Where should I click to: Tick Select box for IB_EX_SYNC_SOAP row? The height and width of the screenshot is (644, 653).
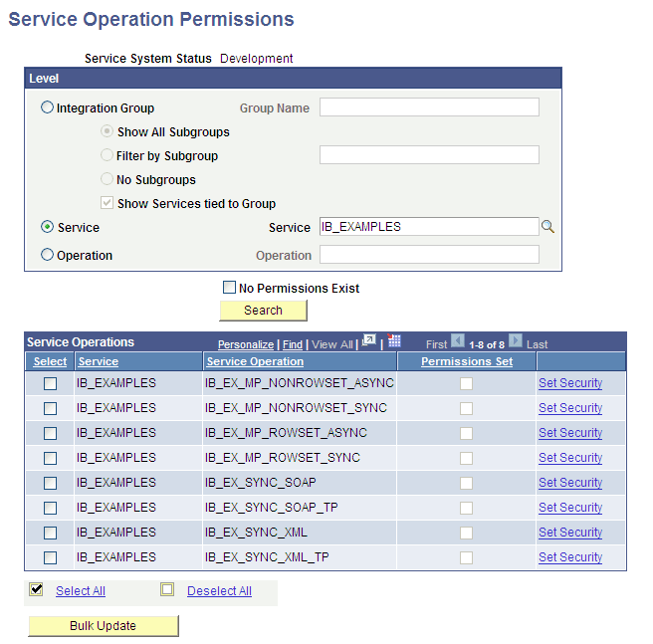point(51,483)
